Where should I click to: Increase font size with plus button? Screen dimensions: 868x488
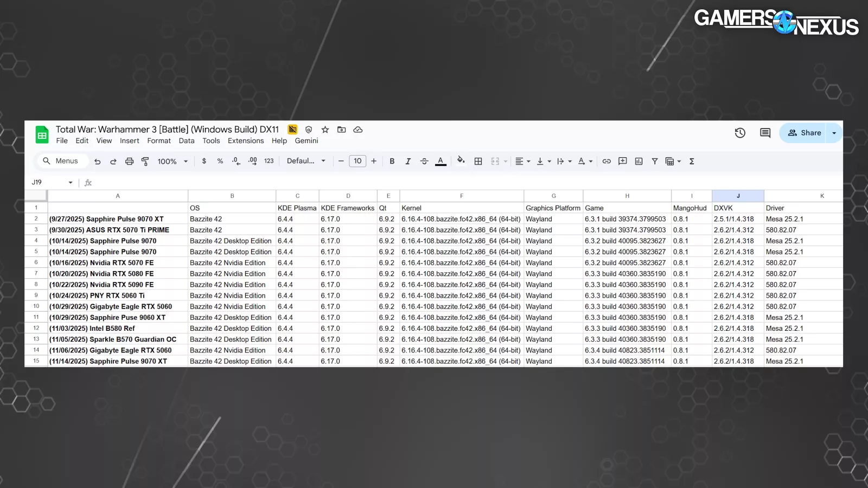[x=374, y=161]
